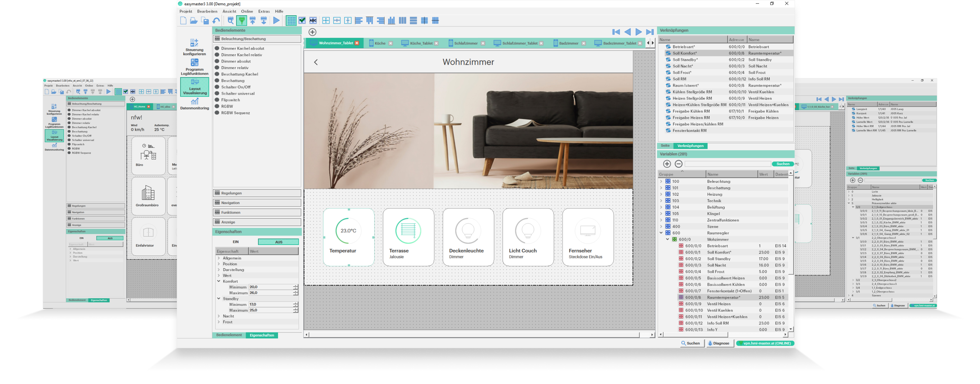Click the center vertically alignment icon

click(x=348, y=21)
